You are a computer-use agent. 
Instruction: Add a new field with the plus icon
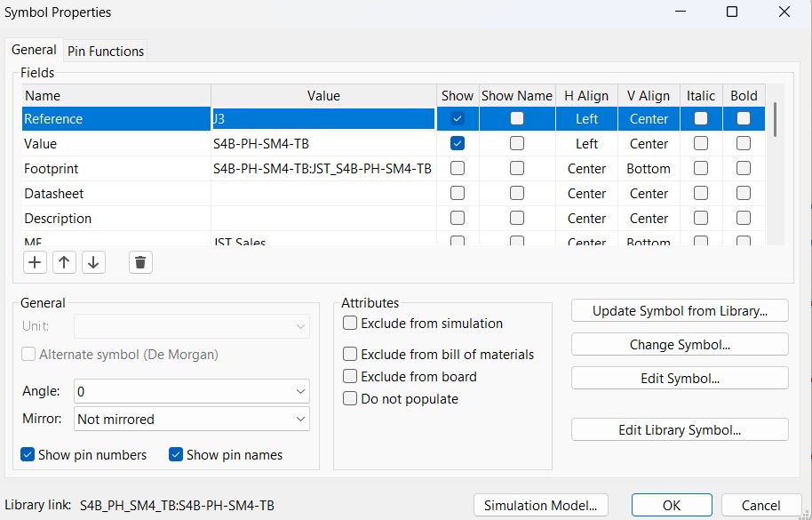click(x=35, y=262)
